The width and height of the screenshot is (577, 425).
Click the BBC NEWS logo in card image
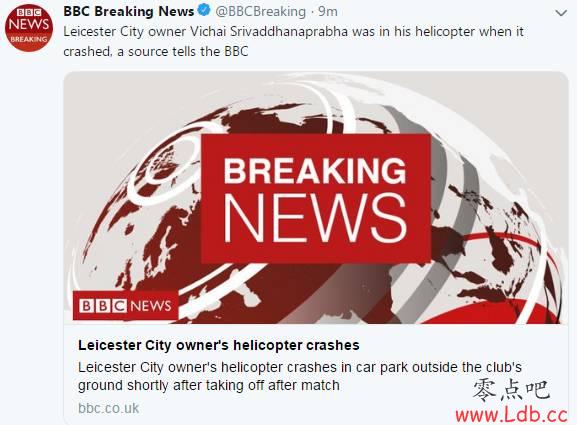click(125, 305)
